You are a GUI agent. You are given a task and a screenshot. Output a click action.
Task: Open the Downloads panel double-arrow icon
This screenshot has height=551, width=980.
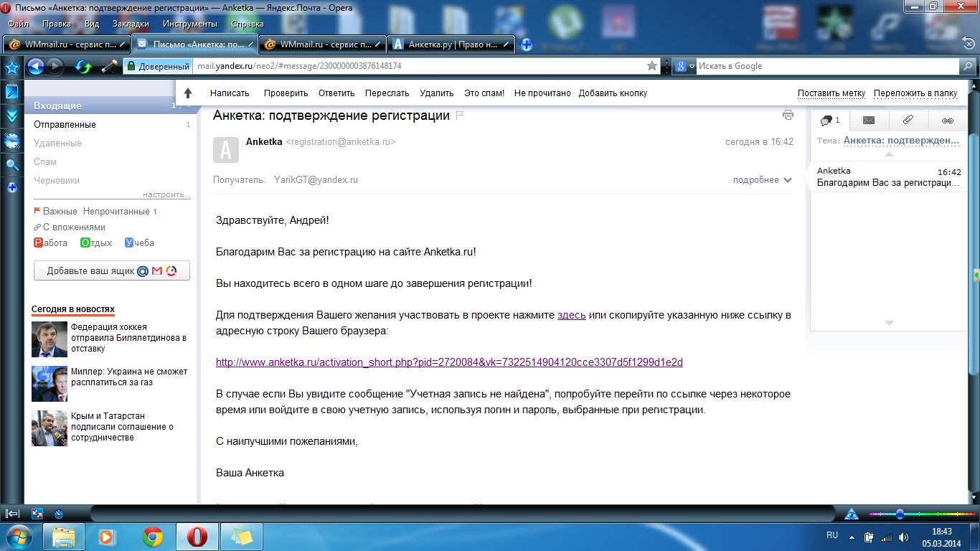pos(11,116)
